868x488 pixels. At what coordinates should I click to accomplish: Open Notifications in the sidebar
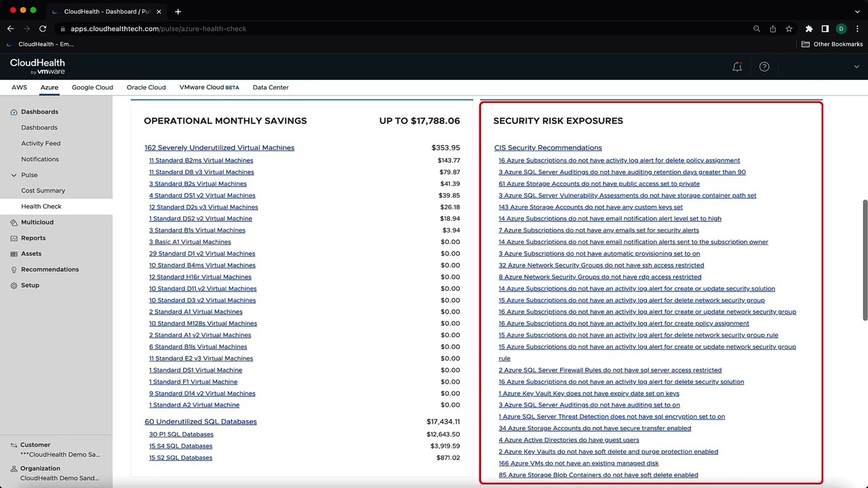40,159
